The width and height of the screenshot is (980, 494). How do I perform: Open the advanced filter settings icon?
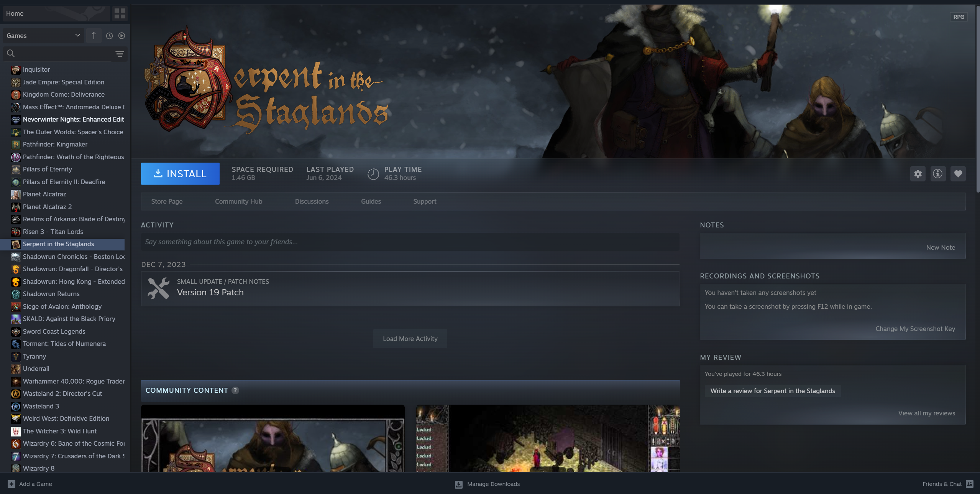(x=120, y=54)
